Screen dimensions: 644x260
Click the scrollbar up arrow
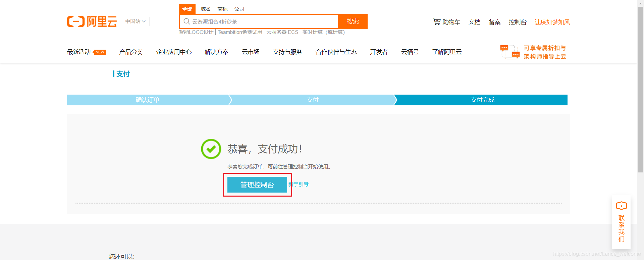pyautogui.click(x=641, y=3)
